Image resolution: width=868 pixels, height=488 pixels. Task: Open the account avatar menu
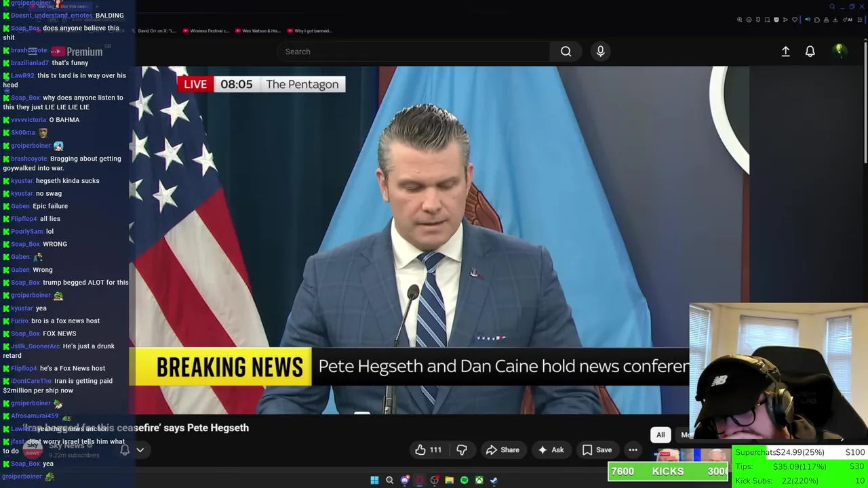pyautogui.click(x=839, y=52)
